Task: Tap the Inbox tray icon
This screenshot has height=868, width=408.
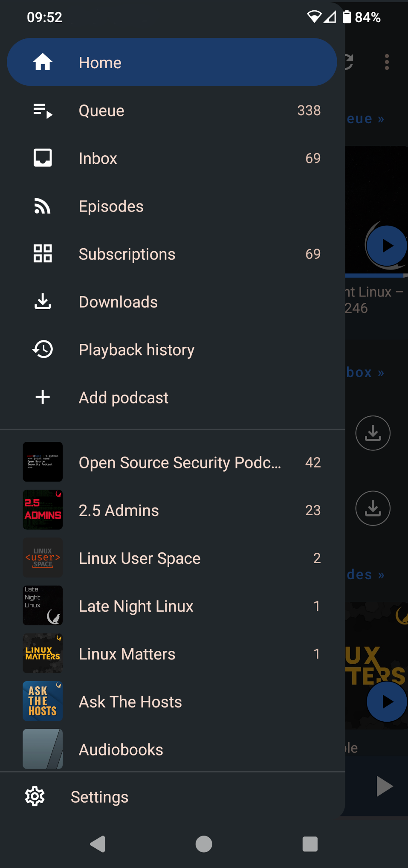Action: [43, 158]
